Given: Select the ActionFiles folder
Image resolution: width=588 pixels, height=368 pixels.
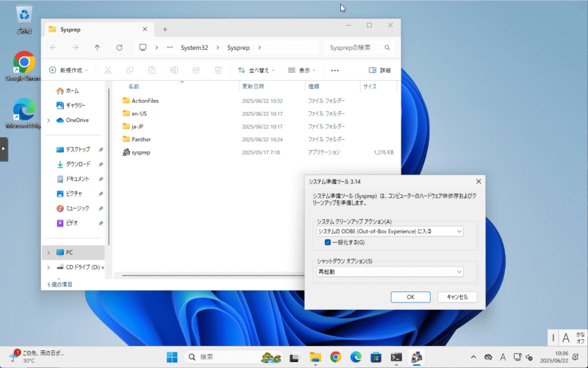Looking at the screenshot, I should point(140,101).
